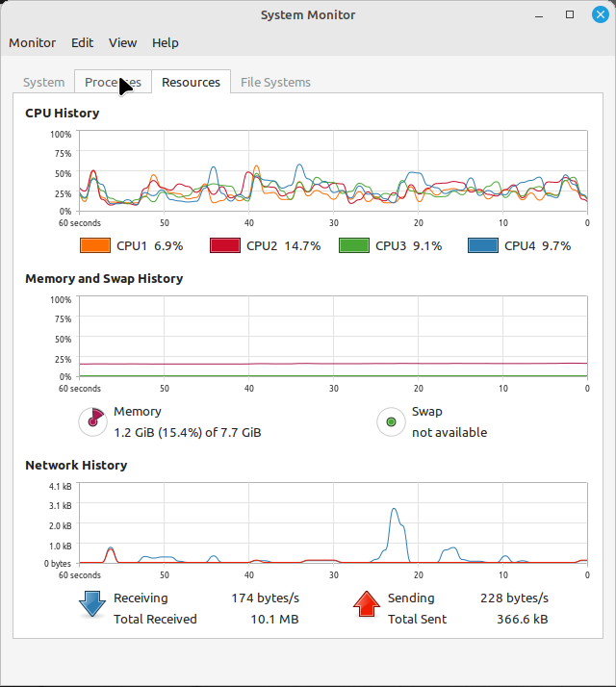
Task: Switch to the System tab
Action: tap(44, 83)
